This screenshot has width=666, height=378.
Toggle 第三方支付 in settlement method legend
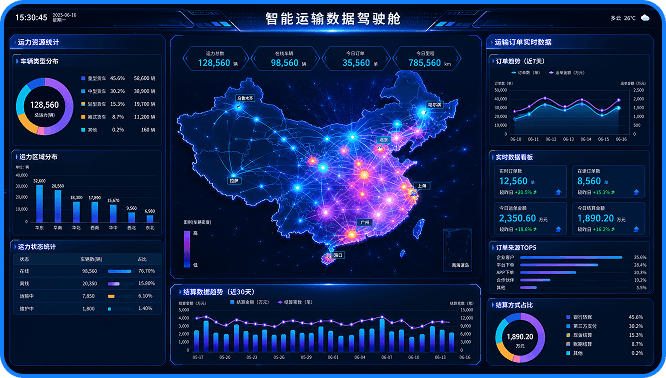pyautogui.click(x=581, y=326)
